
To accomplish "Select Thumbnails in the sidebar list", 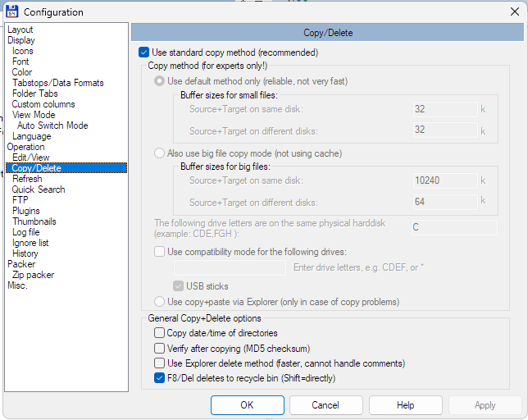I will 34,221.
